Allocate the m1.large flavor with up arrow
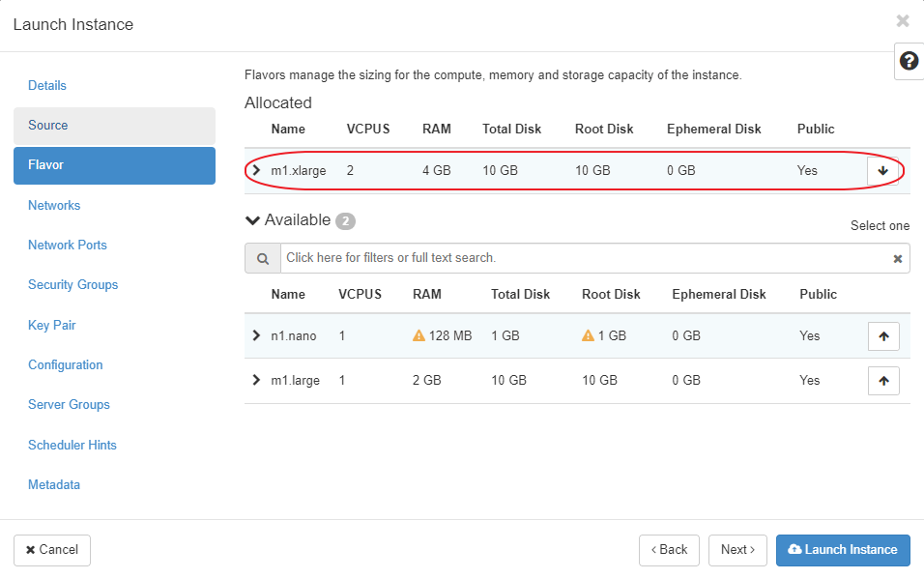The height and width of the screenshot is (579, 924). (883, 381)
